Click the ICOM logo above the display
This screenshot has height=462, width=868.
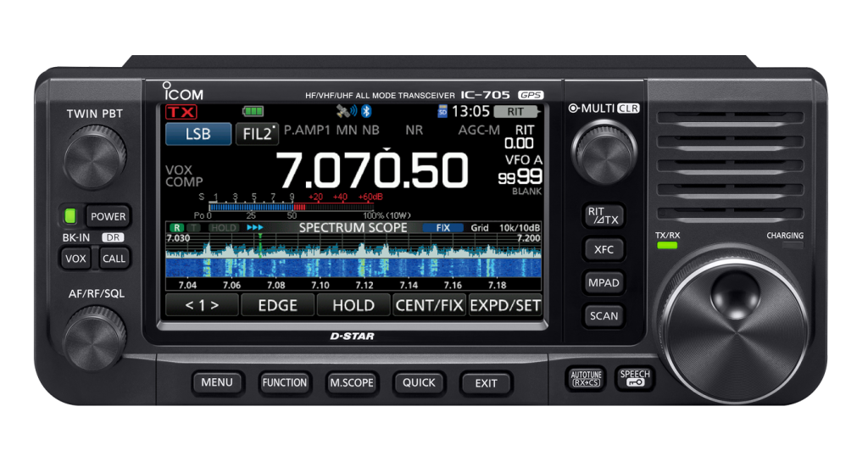click(183, 92)
